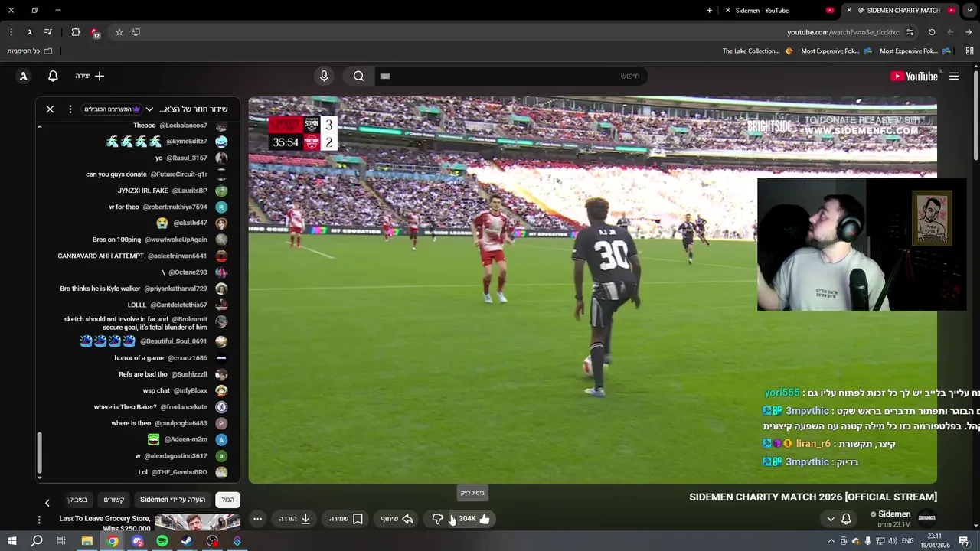Open the Sidemen channel avatar
Image resolution: width=980 pixels, height=551 pixels.
(x=927, y=518)
